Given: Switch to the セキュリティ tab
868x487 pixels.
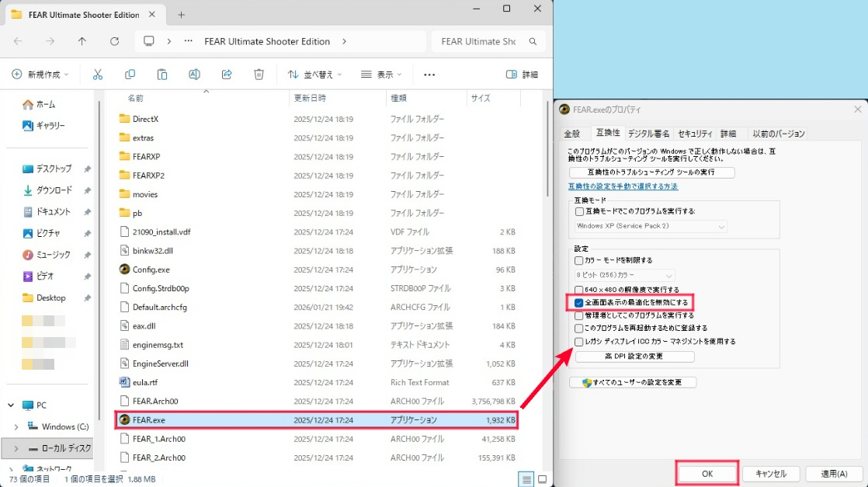Looking at the screenshot, I should coord(694,134).
